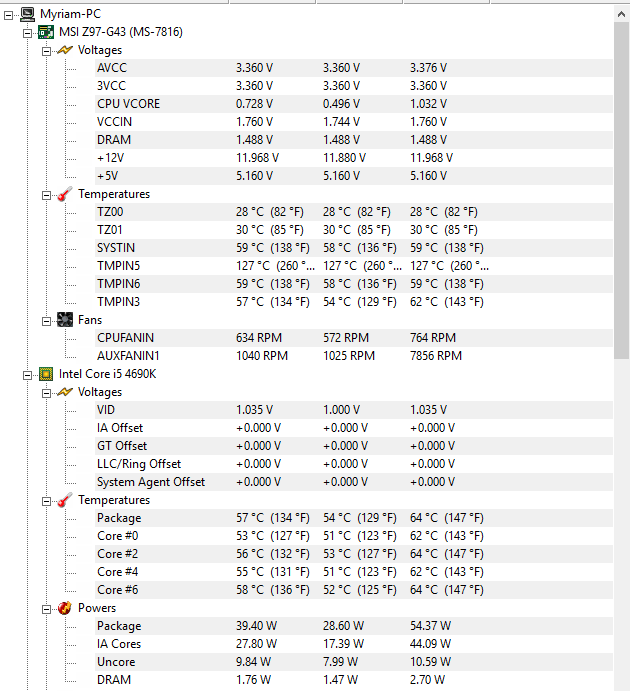Collapse the motherboard Voltages group
The height and width of the screenshot is (691, 630).
tap(46, 52)
